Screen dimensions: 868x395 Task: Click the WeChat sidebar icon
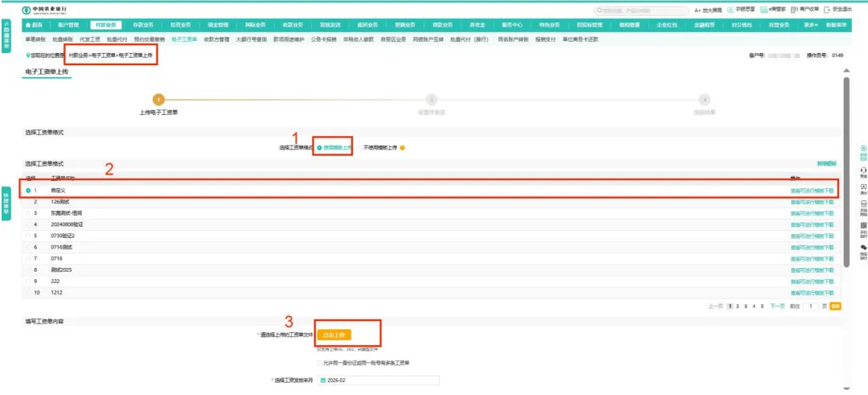863,247
